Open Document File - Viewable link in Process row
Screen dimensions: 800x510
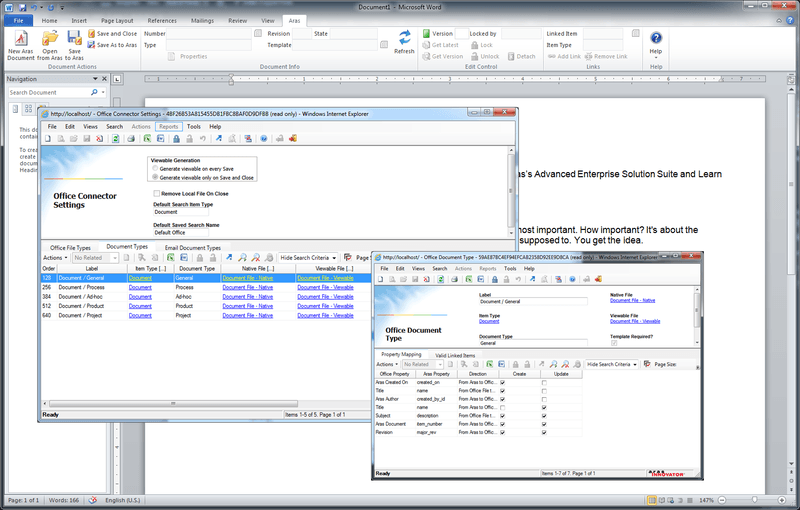[326, 287]
